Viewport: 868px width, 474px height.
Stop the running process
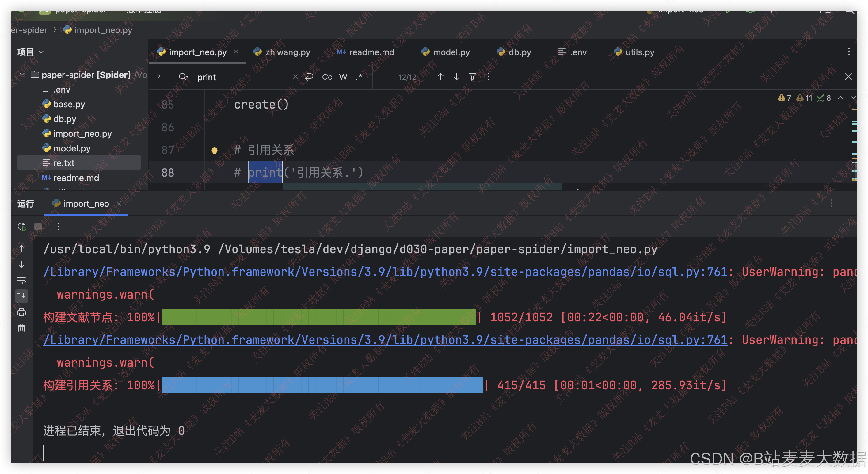(38, 226)
